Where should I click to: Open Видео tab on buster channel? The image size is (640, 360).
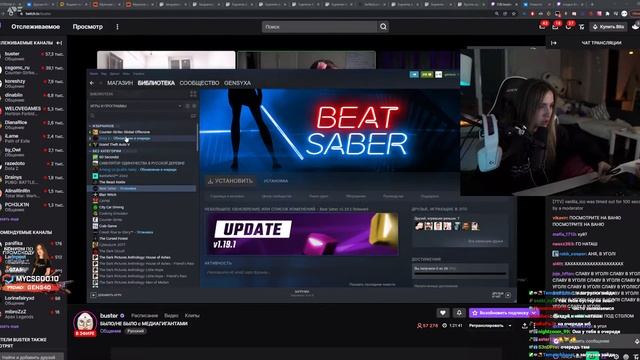coord(171,316)
